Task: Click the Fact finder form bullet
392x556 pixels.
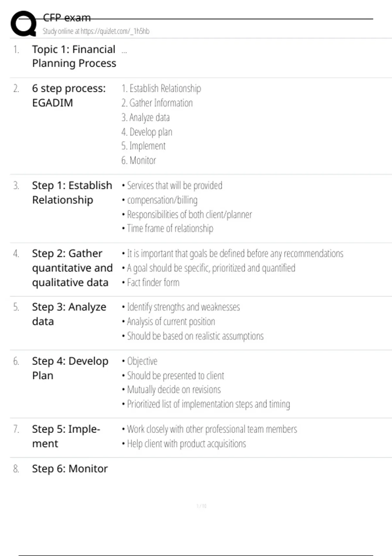Action: [153, 282]
